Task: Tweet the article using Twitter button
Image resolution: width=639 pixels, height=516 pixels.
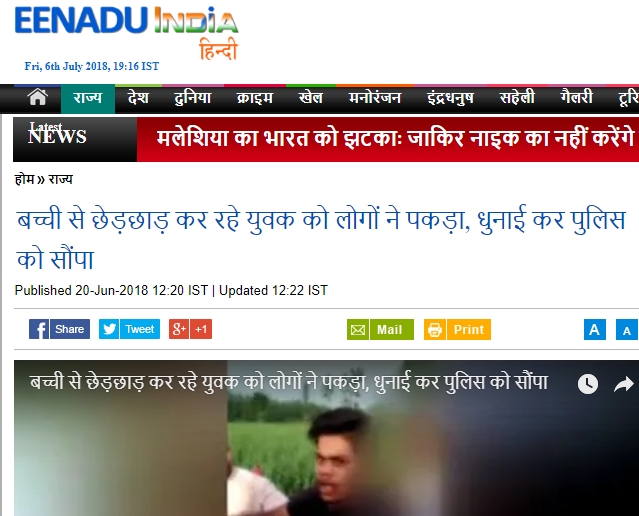Action: 129,329
